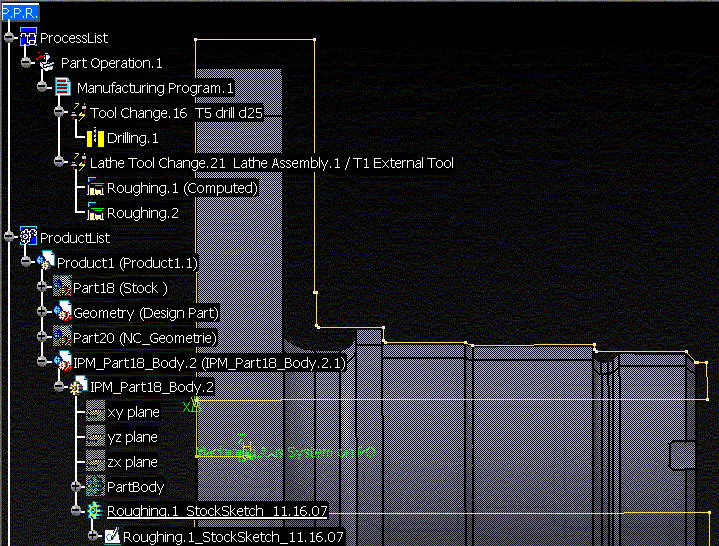This screenshot has height=546, width=719.
Task: Click the xy plane icon
Action: pos(95,412)
